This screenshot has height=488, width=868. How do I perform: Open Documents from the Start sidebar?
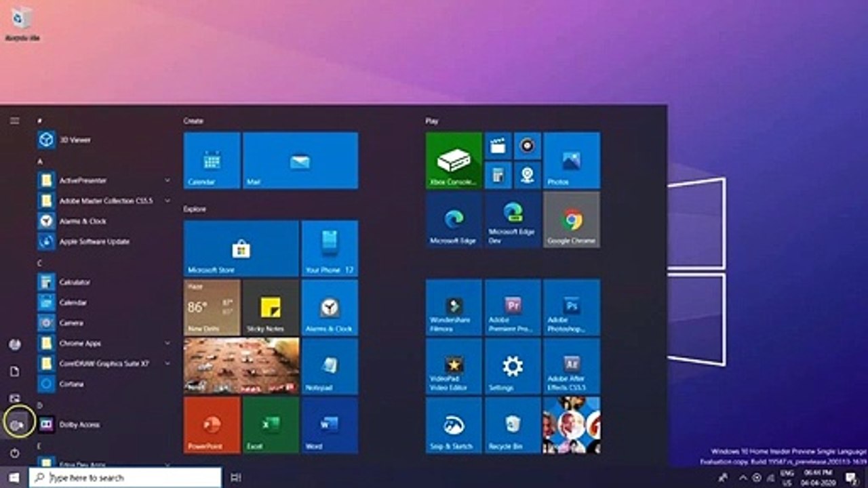tap(14, 371)
